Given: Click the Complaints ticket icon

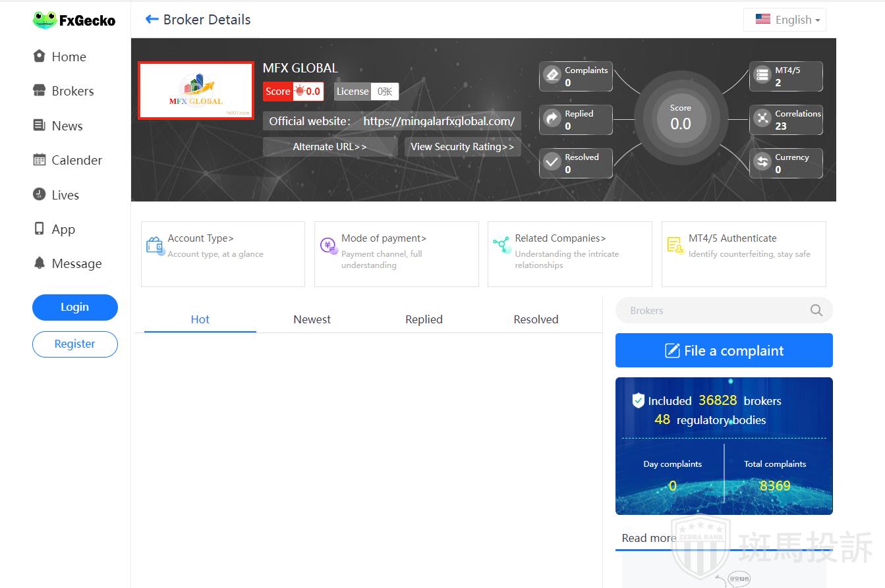Looking at the screenshot, I should click(x=552, y=75).
